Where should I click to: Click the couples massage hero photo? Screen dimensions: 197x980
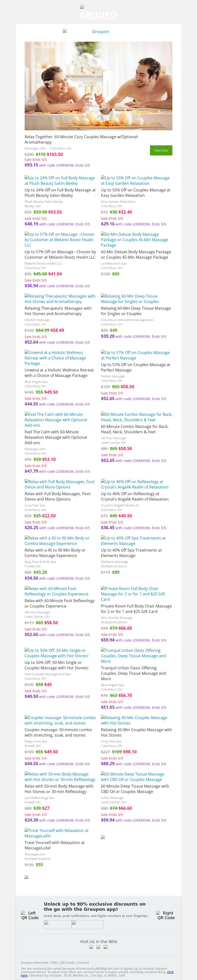point(98,86)
